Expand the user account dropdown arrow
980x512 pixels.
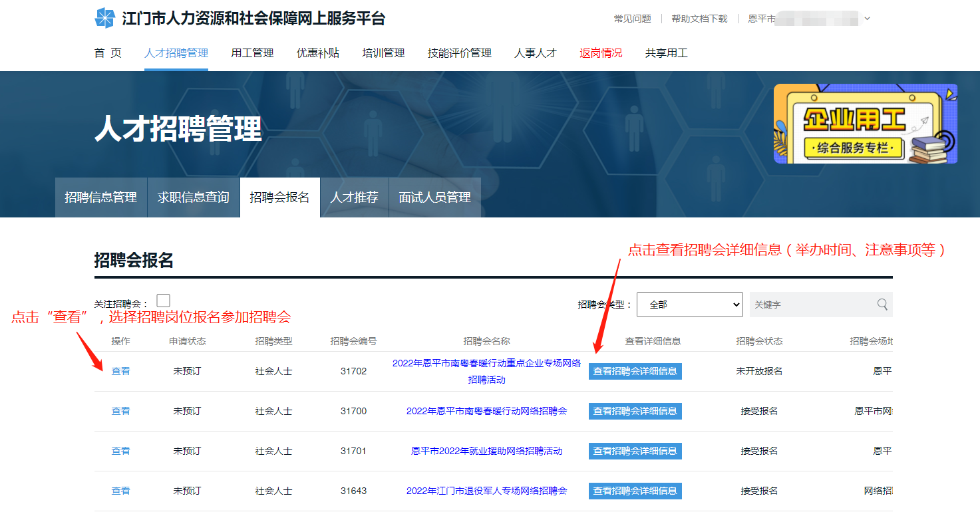click(x=867, y=19)
